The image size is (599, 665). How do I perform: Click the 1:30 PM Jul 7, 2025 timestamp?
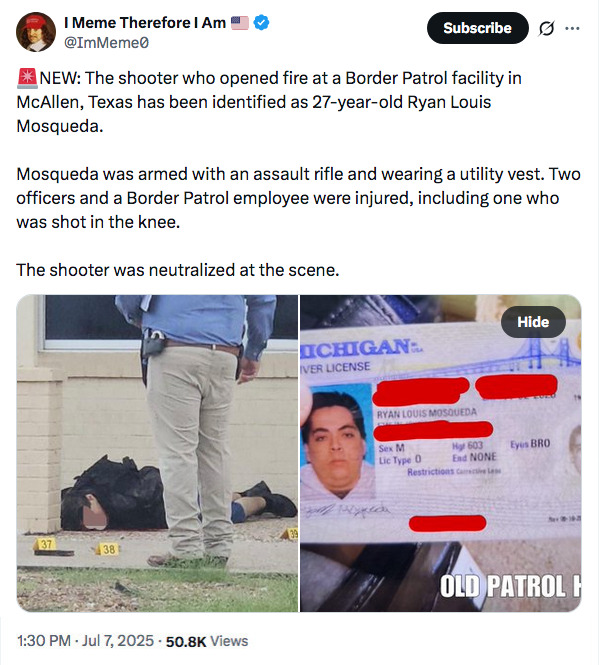coord(85,640)
